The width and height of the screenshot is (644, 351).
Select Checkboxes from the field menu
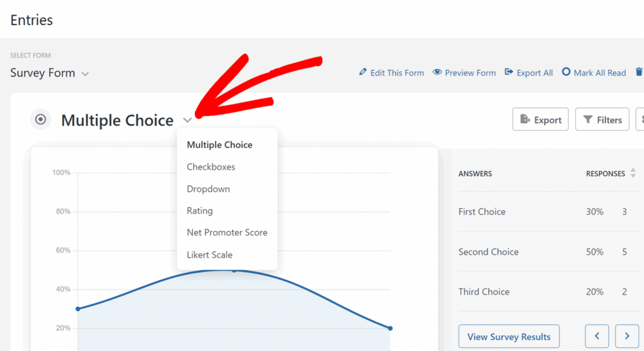(211, 167)
